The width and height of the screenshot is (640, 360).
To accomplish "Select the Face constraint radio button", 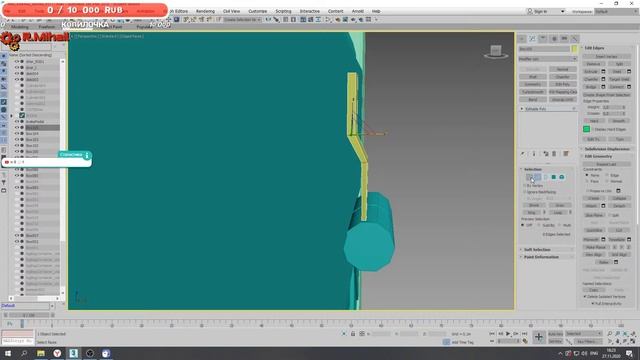I will (587, 181).
